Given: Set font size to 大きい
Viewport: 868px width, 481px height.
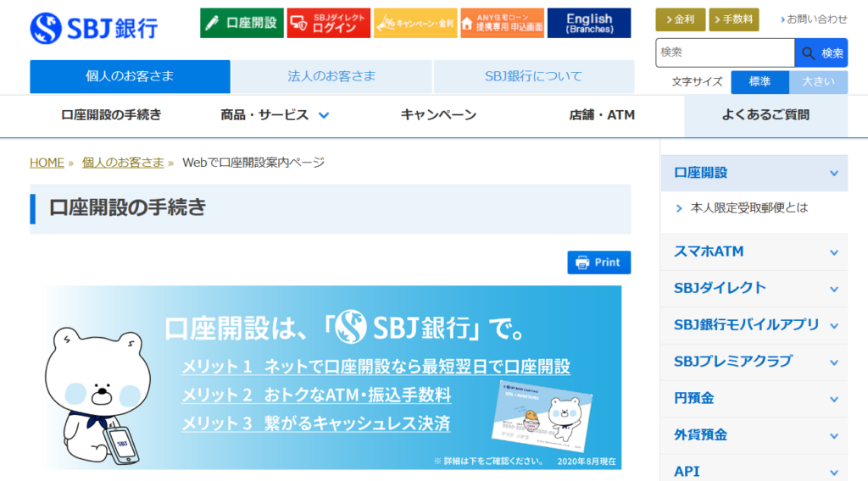Looking at the screenshot, I should tap(818, 82).
